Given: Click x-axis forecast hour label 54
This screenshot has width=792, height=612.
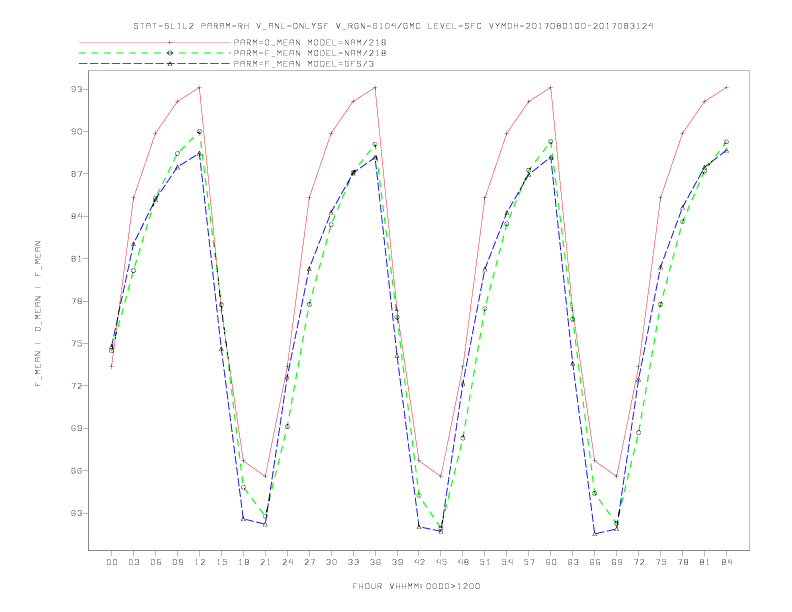Looking at the screenshot, I should tap(507, 562).
